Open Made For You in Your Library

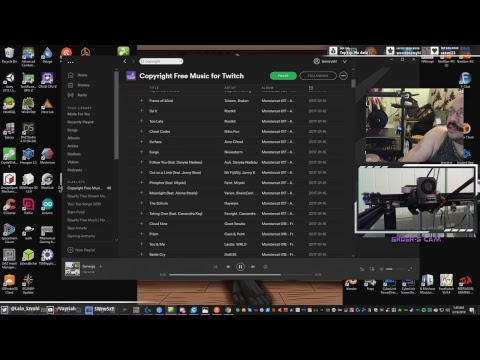coord(79,114)
